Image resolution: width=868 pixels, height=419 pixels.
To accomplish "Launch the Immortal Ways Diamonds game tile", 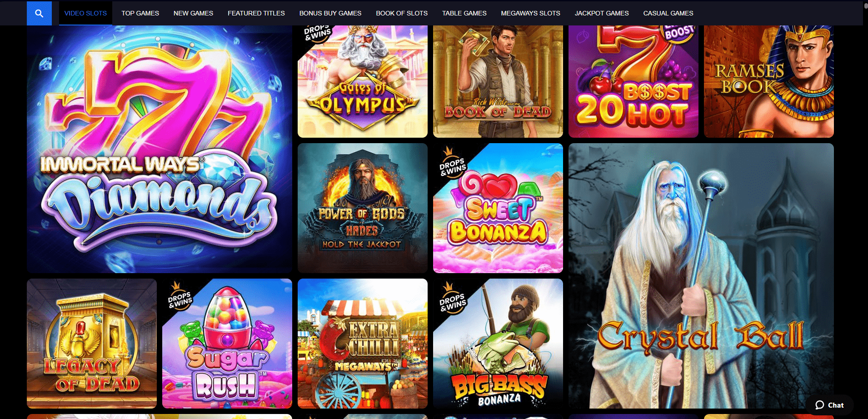I will point(160,149).
